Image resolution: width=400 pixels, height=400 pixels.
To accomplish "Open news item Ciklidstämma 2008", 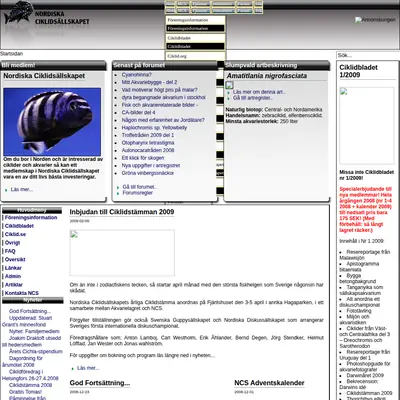I will click(30, 385).
